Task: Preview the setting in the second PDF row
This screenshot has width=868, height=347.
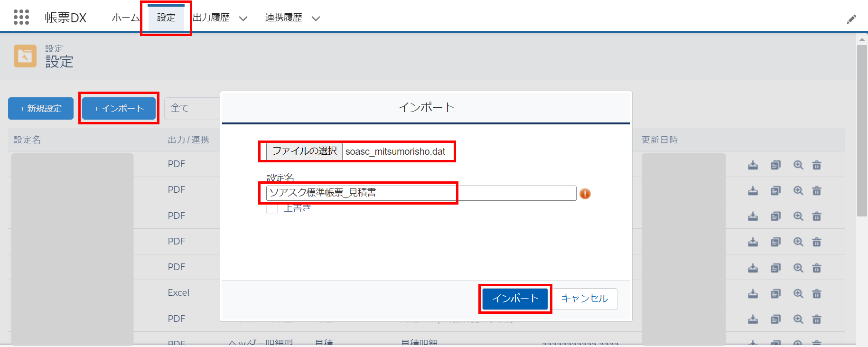Action: point(798,190)
